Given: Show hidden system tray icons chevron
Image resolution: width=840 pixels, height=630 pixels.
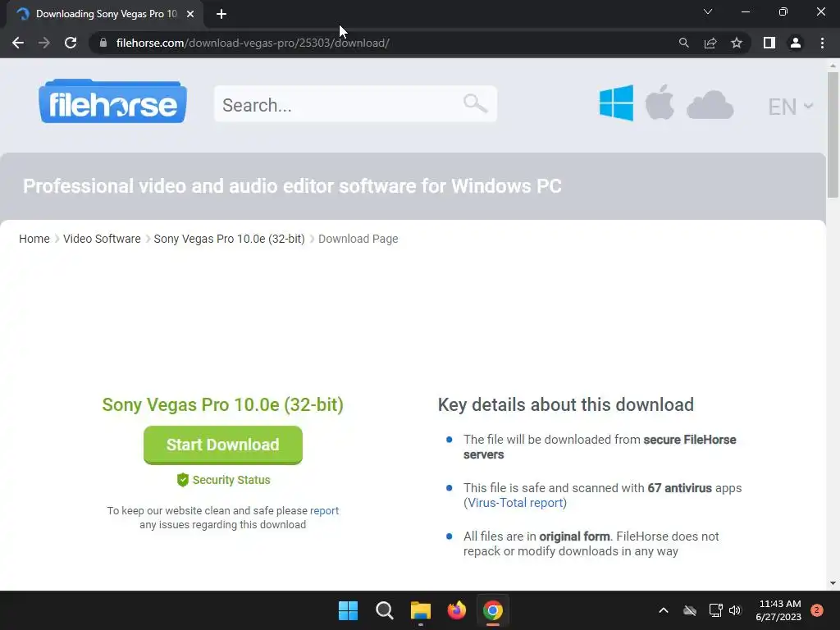Looking at the screenshot, I should [663, 610].
